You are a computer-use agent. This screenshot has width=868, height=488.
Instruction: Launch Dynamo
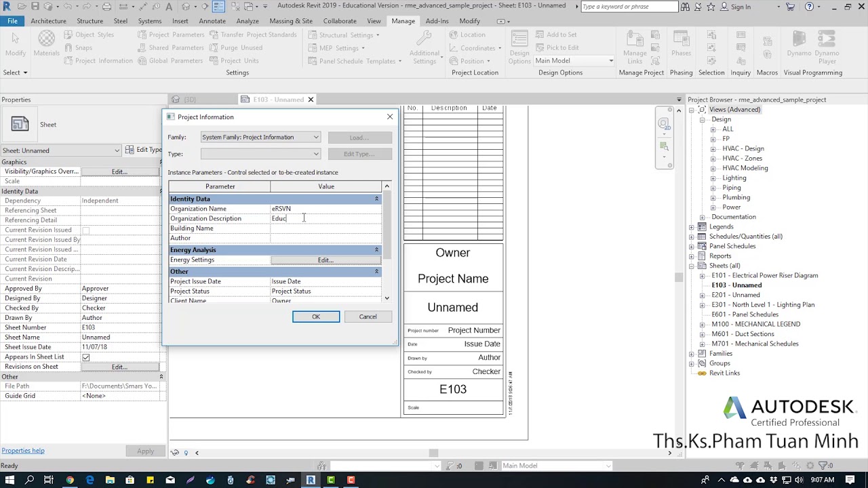click(799, 44)
